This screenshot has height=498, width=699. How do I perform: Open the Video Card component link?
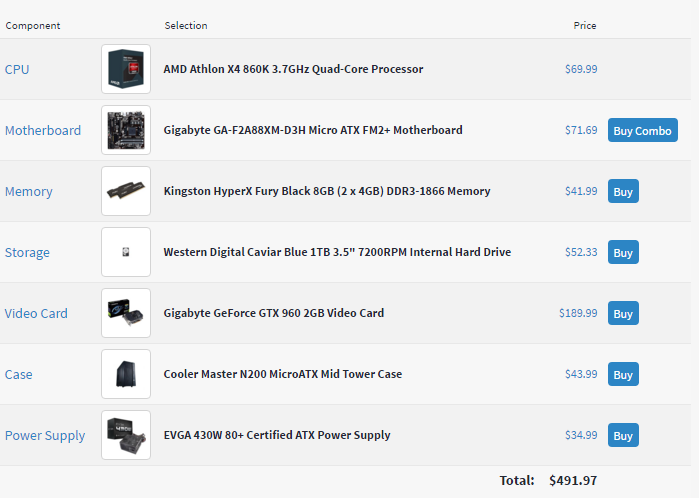36,313
